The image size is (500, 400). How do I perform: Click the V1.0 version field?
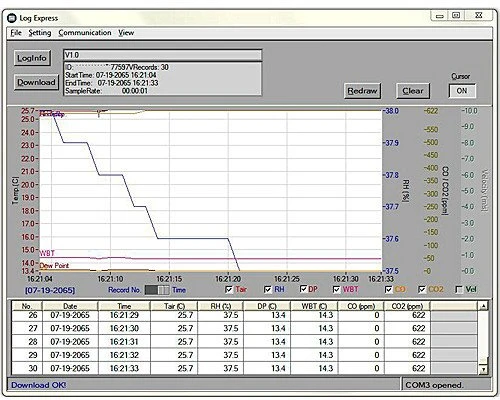pos(162,55)
